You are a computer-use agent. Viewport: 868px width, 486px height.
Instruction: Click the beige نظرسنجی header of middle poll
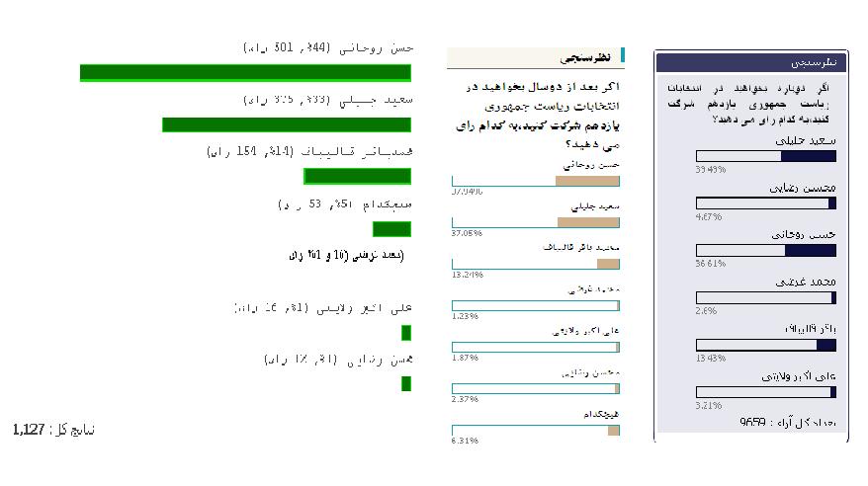535,57
